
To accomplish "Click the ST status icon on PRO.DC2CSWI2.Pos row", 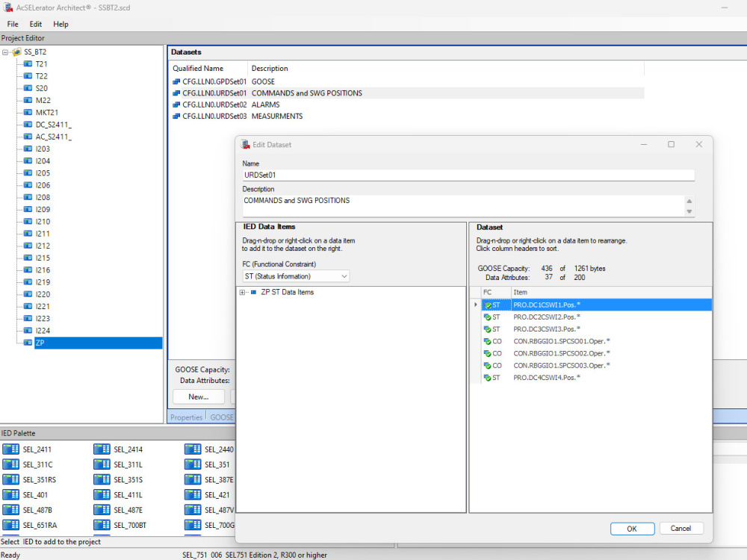I will point(489,317).
